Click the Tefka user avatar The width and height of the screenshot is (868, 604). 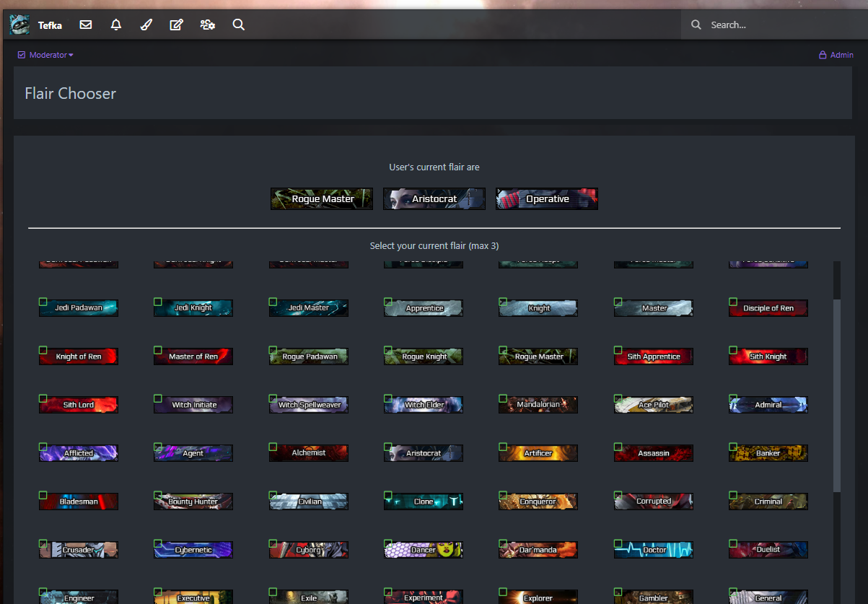tap(19, 25)
